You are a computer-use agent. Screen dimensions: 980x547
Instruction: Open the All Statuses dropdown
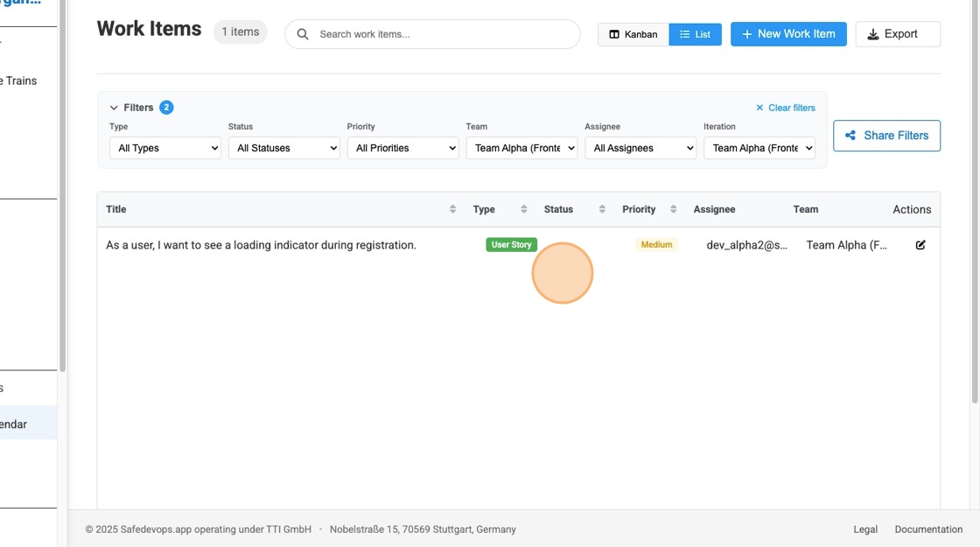(284, 148)
